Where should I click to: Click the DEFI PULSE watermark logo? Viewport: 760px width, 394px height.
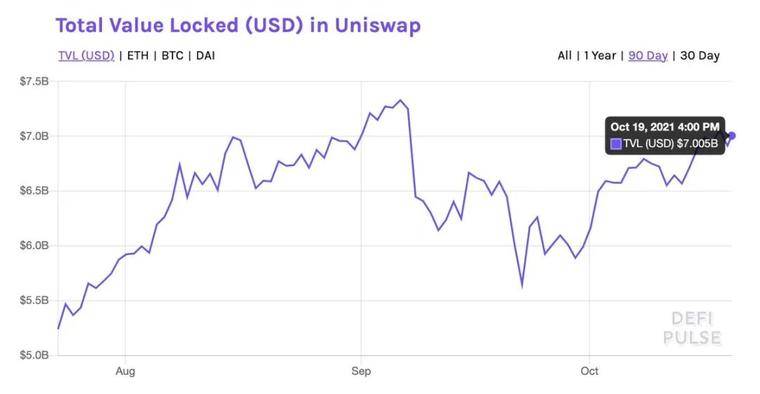[692, 328]
